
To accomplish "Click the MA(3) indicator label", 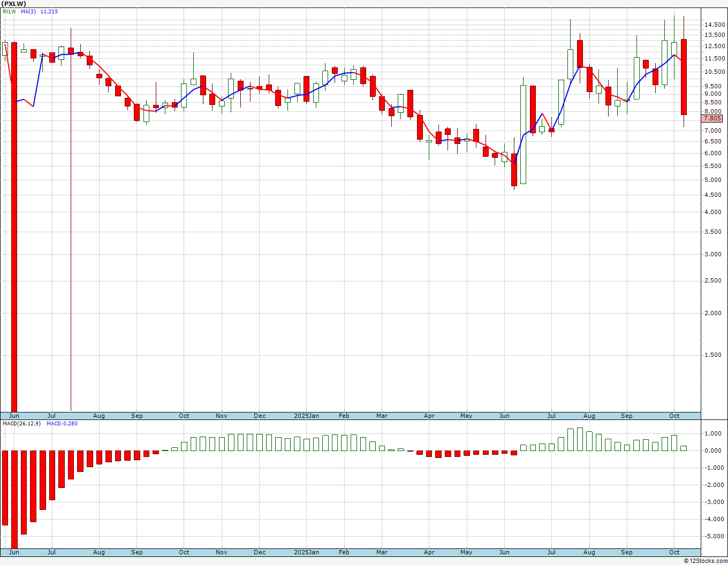I will pyautogui.click(x=28, y=12).
